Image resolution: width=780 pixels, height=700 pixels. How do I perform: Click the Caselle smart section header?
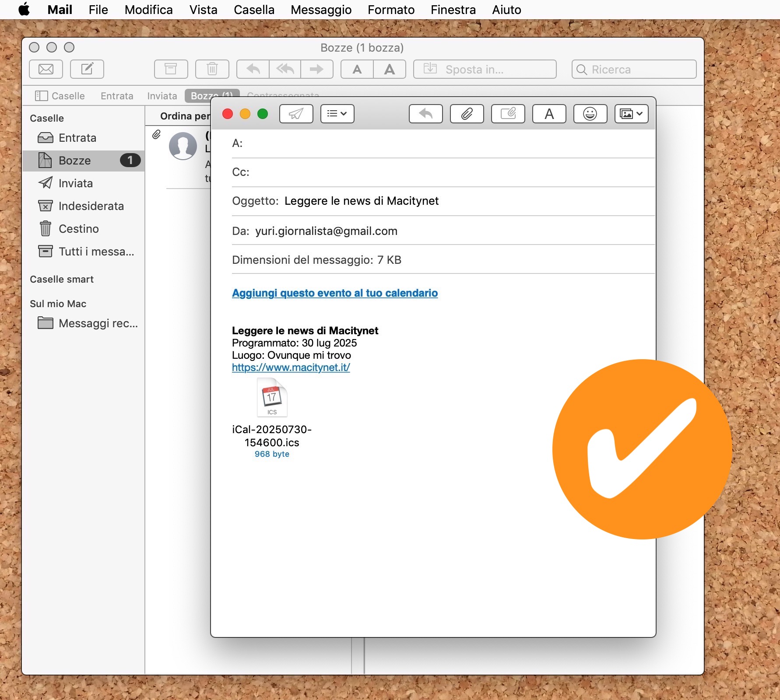pyautogui.click(x=62, y=279)
